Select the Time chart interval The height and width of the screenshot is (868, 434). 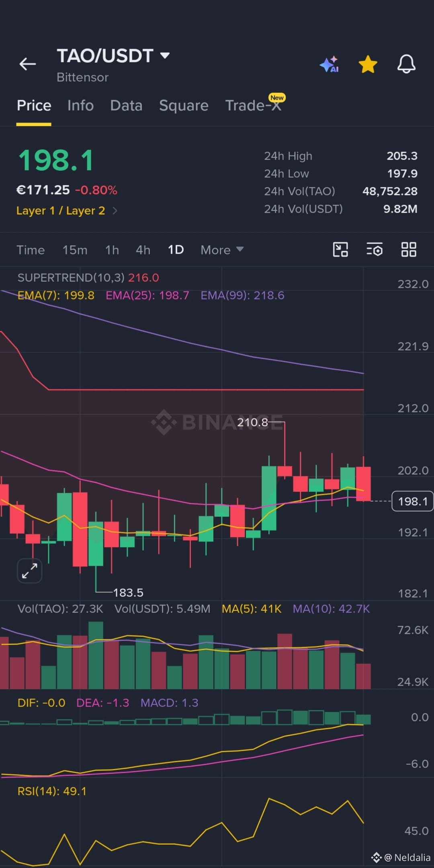coord(31,250)
